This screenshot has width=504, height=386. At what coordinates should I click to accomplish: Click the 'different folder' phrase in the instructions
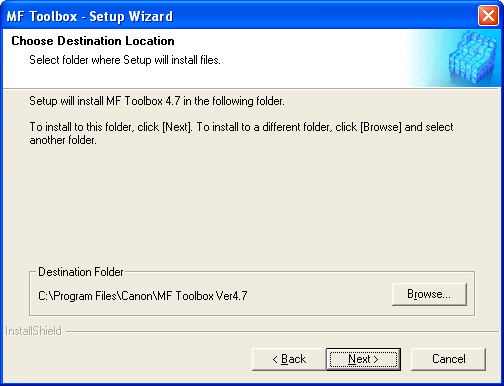pos(296,127)
